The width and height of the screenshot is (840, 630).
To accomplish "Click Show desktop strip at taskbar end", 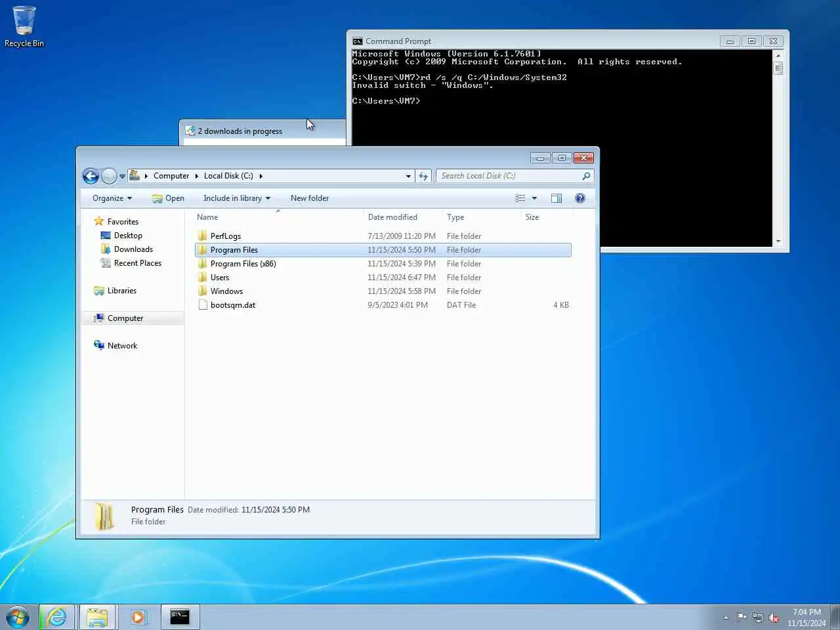I will tap(835, 617).
